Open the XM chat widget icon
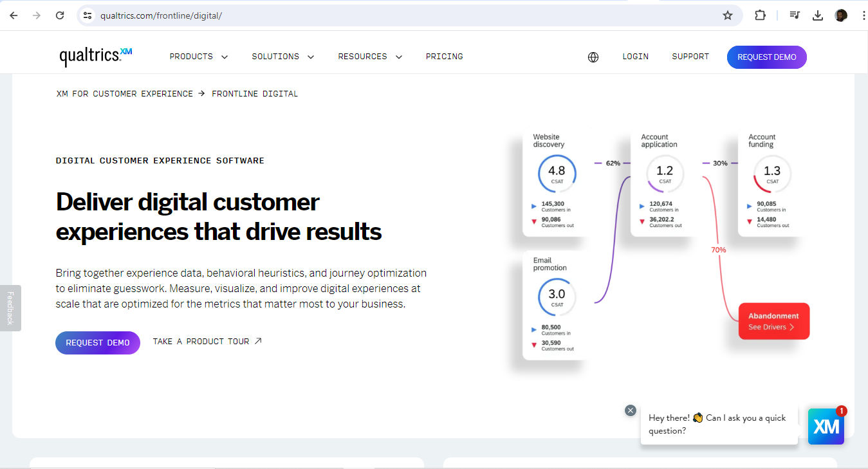 [826, 427]
